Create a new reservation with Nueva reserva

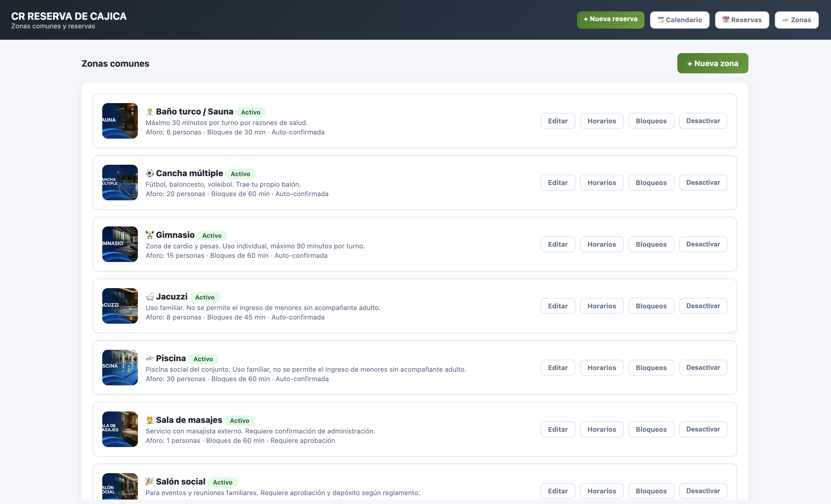pos(610,19)
